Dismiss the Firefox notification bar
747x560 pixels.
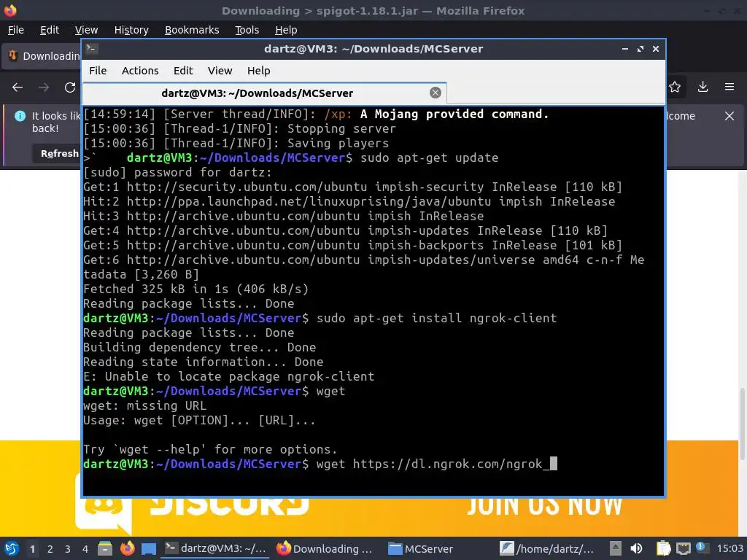tap(729, 116)
